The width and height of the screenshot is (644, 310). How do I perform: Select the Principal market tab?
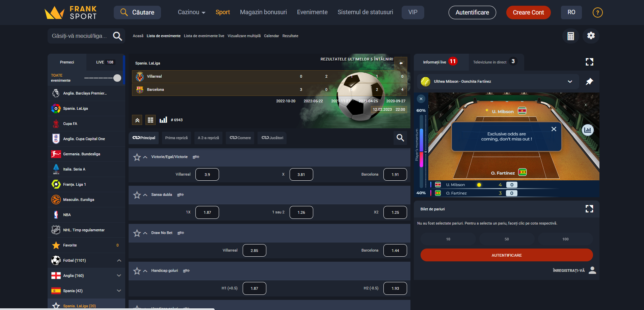pos(144,138)
